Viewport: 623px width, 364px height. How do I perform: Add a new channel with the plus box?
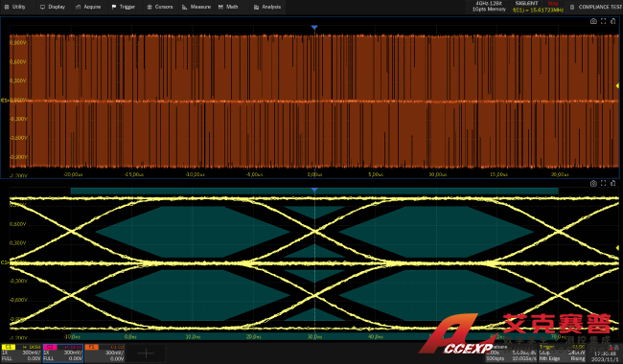point(146,353)
